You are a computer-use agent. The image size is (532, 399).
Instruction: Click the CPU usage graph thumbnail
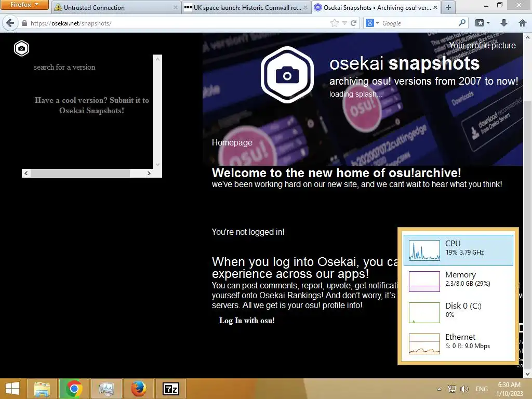(424, 250)
